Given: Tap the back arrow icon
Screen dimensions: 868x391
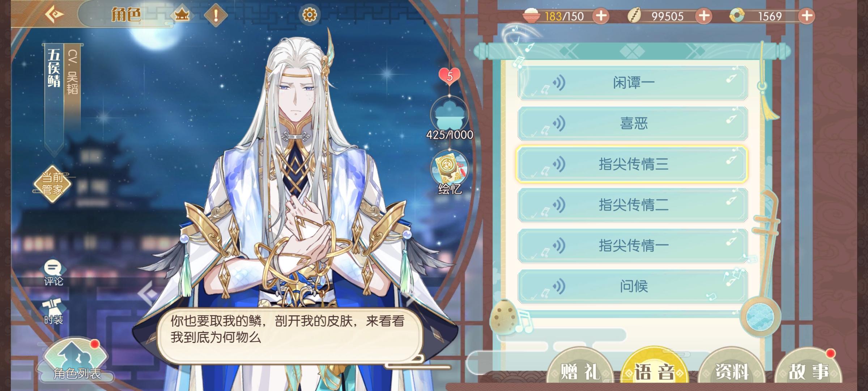Looking at the screenshot, I should [54, 15].
